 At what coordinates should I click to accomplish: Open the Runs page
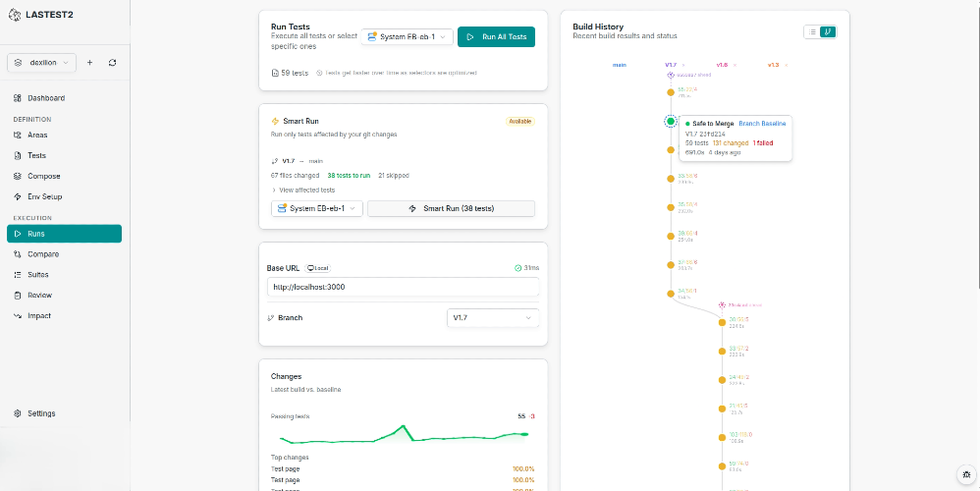click(x=65, y=234)
